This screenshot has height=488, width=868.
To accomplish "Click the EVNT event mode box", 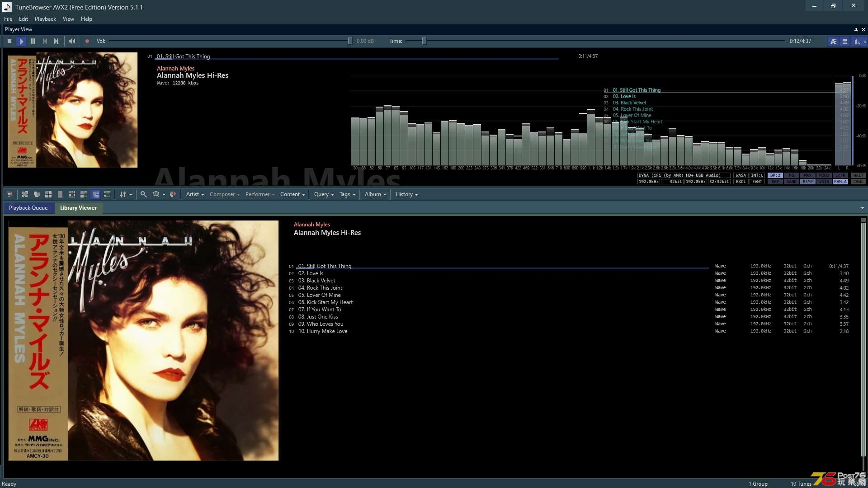I will point(757,182).
